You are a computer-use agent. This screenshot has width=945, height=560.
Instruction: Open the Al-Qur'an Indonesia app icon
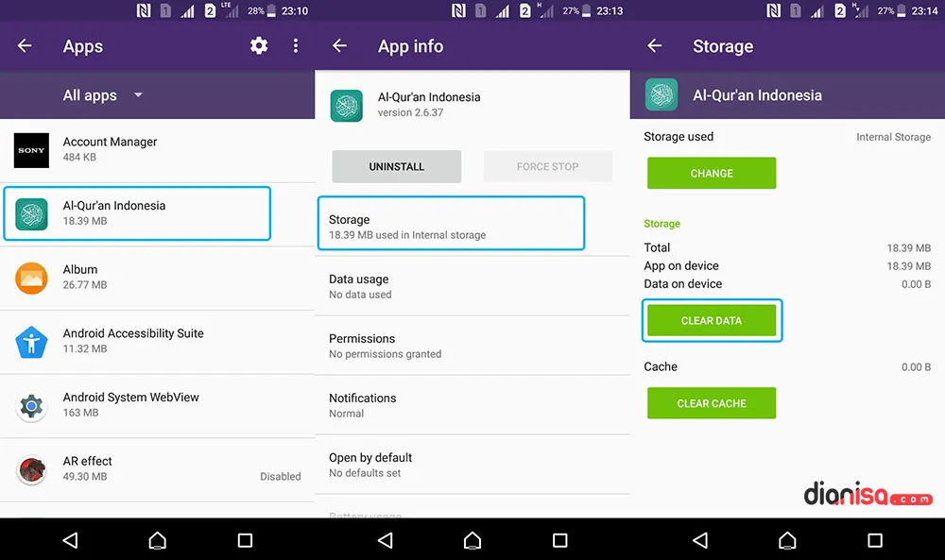tap(31, 214)
